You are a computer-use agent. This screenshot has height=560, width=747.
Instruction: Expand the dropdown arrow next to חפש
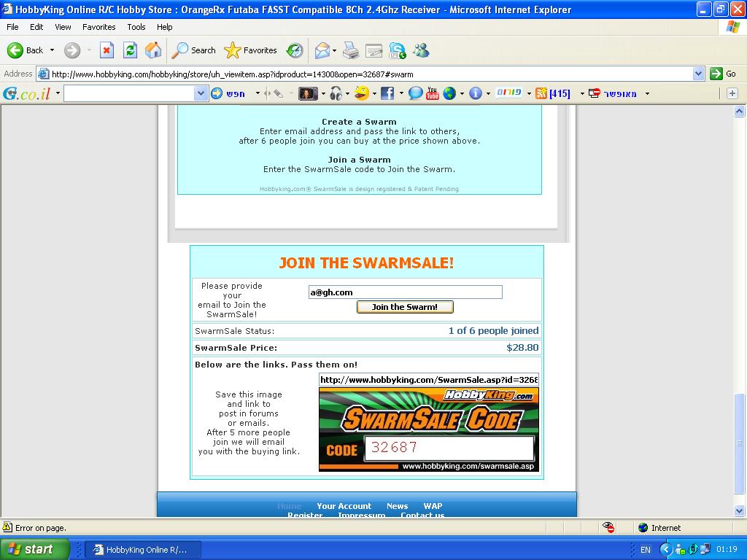(258, 93)
